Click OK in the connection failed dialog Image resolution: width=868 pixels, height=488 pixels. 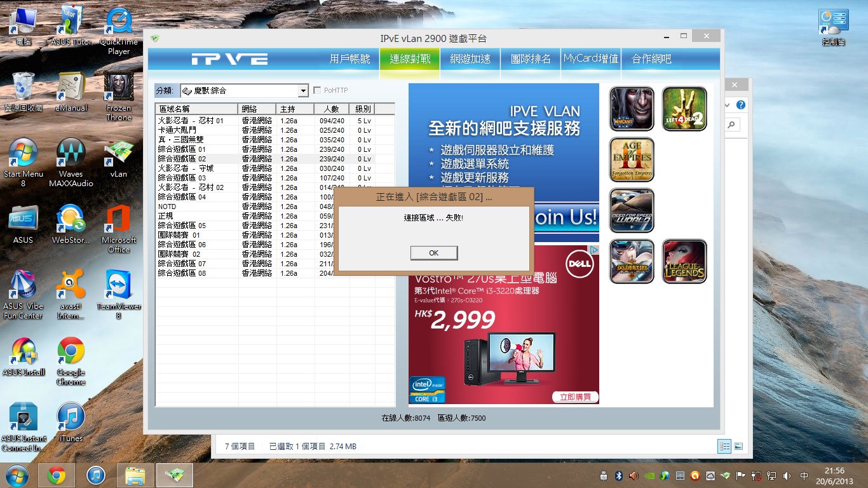434,253
